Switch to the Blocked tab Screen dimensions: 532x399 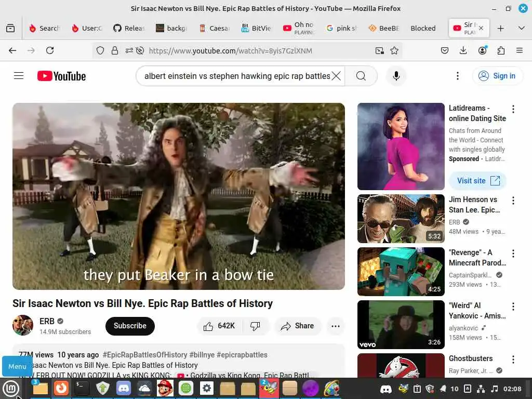point(423,28)
